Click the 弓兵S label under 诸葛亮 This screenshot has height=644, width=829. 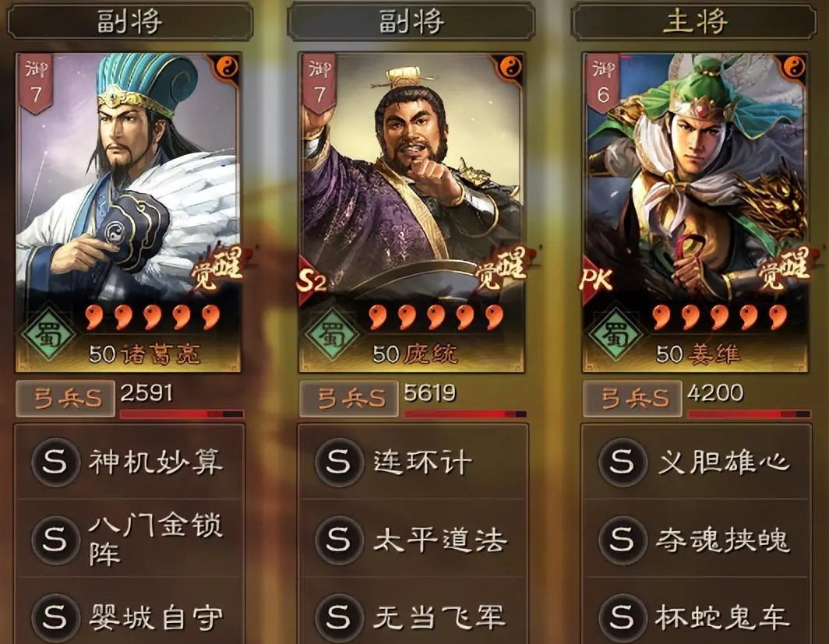65,399
